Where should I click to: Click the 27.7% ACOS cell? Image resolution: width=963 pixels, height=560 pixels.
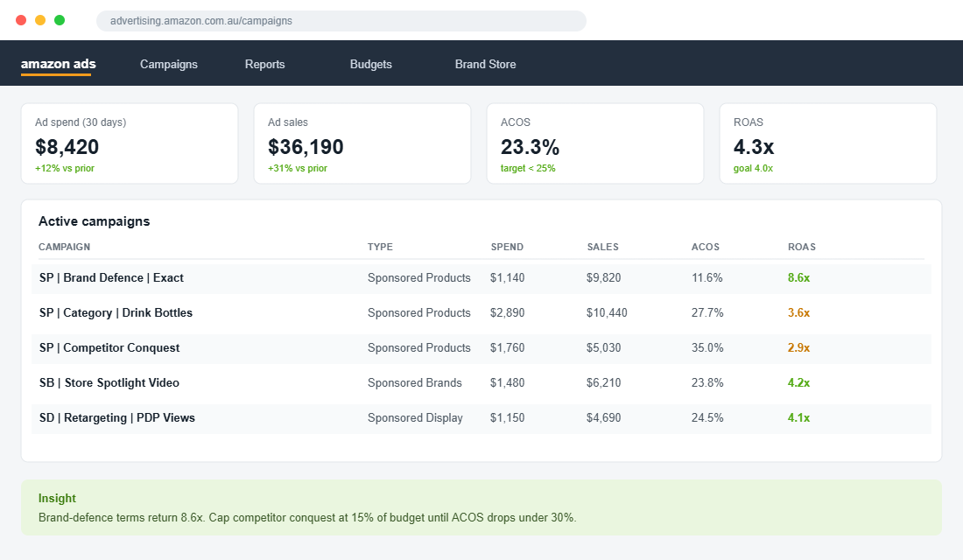pos(707,312)
